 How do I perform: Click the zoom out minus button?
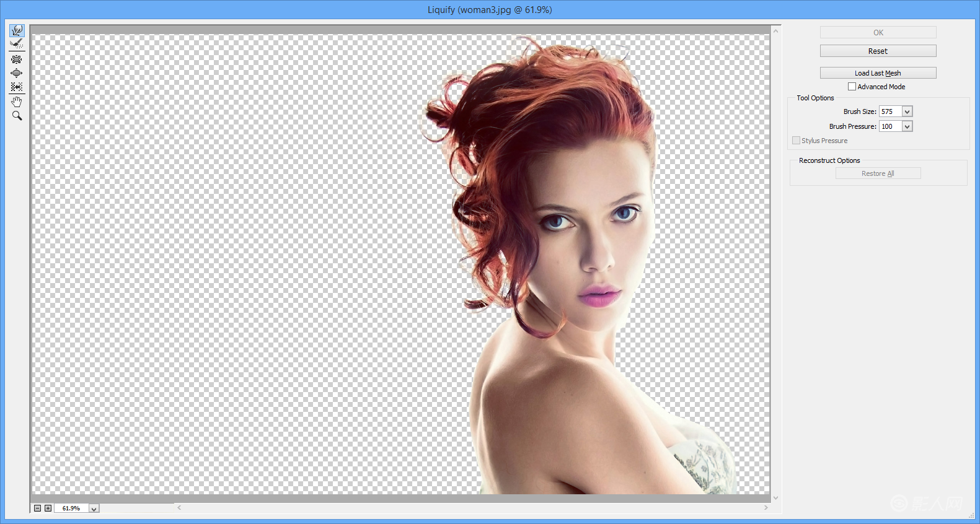tap(37, 508)
